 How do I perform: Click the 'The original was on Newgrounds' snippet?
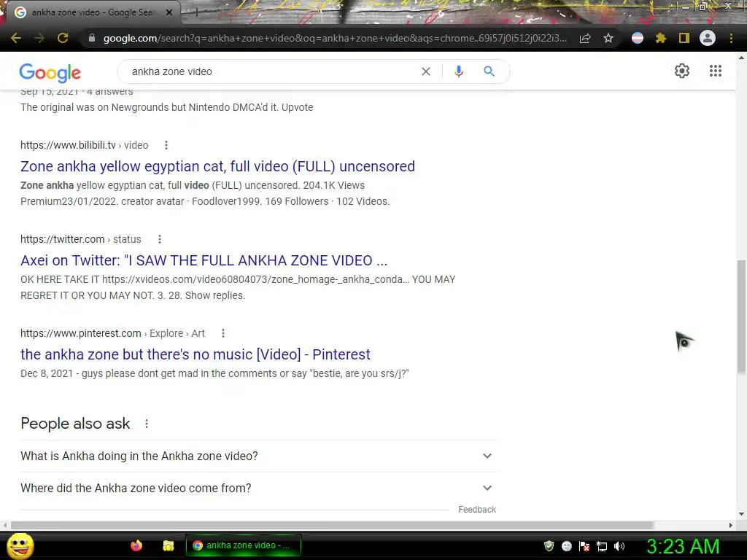tap(167, 107)
